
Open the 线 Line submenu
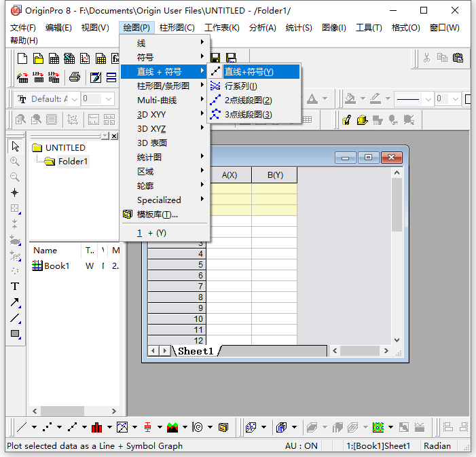[x=165, y=43]
